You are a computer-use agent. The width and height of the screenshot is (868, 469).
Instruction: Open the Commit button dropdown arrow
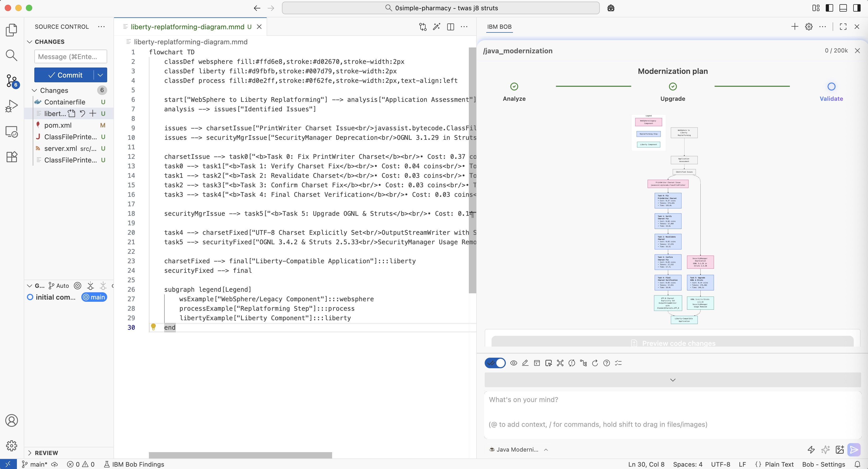(100, 75)
